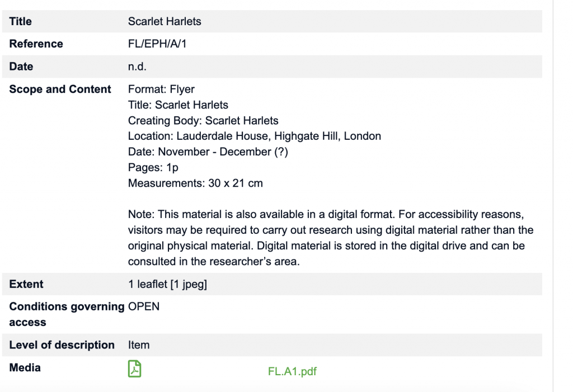Click the "n.d." date value
The height and width of the screenshot is (392, 573).
(137, 67)
